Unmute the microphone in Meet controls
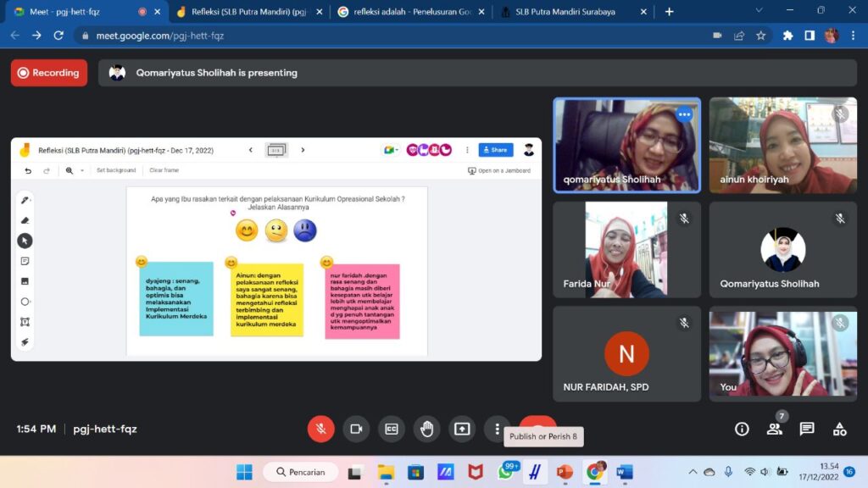Viewport: 868px width, 488px height. [x=320, y=429]
